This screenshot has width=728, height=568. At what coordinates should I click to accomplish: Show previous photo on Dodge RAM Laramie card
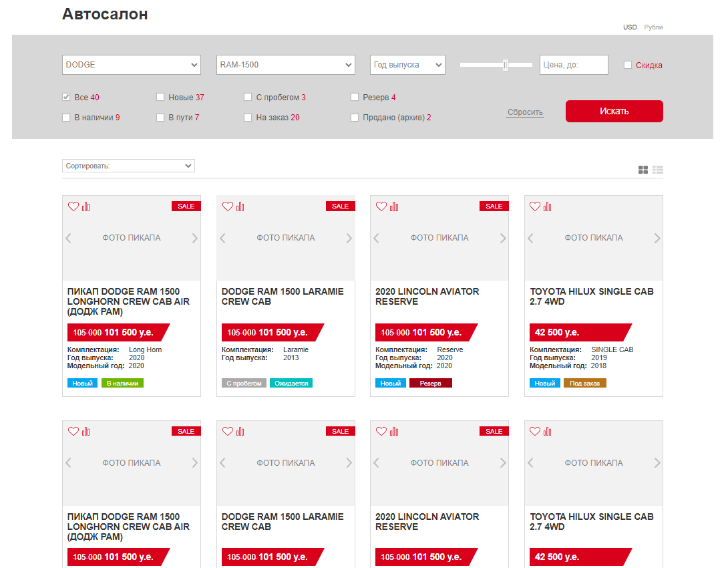click(223, 238)
